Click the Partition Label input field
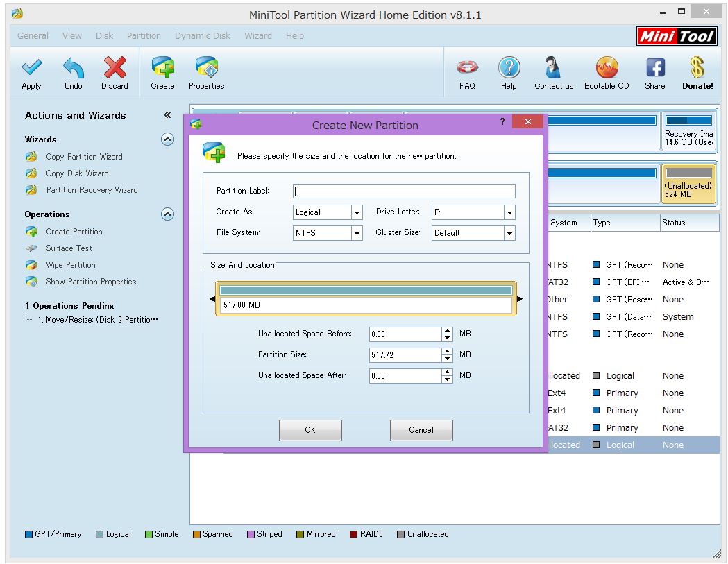 tap(404, 191)
